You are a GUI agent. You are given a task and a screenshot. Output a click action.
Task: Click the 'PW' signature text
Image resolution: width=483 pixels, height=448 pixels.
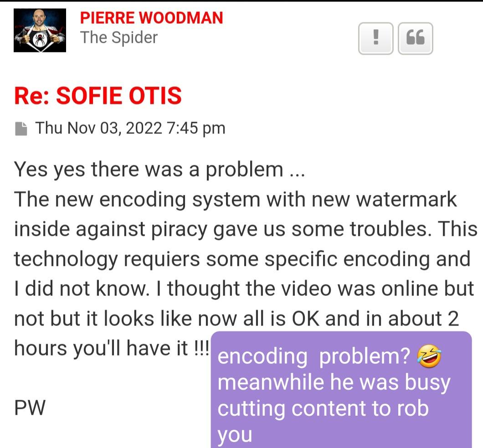tap(30, 407)
